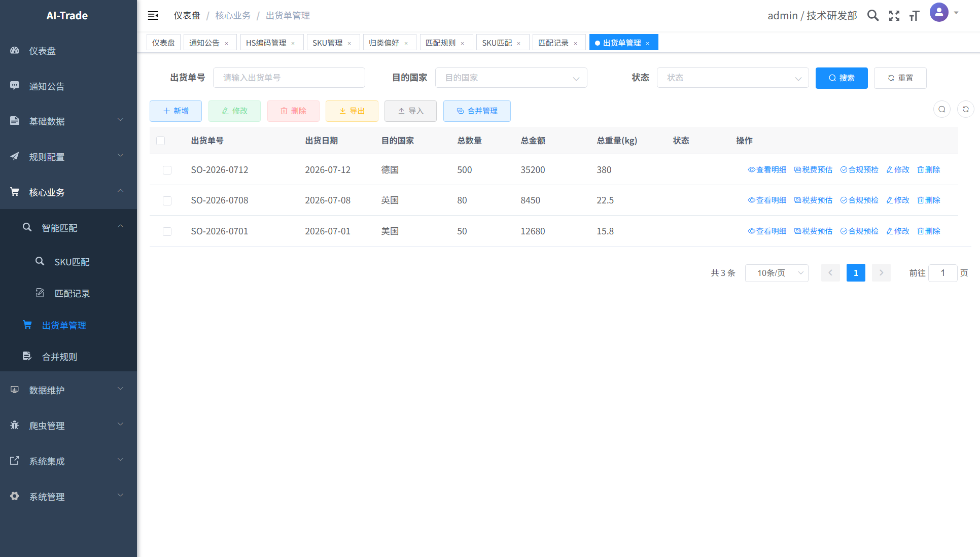Click the 系统管理 gear icon
Screen dimensions: 980x557
[x=15, y=496]
